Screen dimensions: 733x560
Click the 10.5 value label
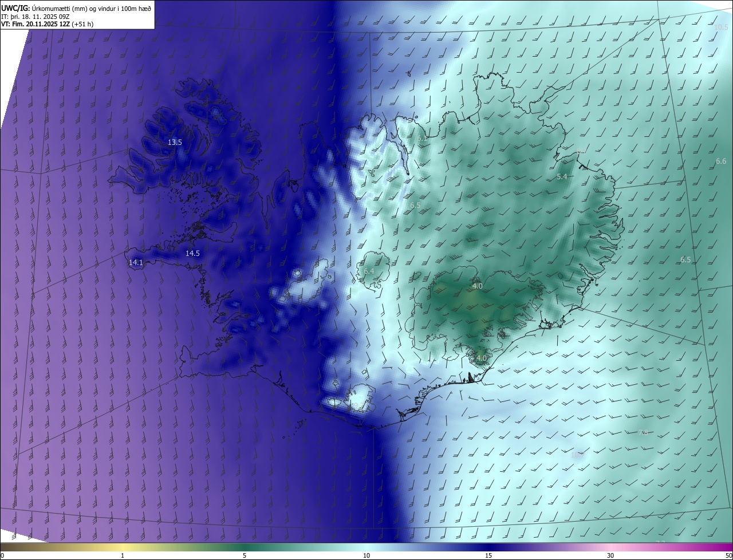click(721, 27)
